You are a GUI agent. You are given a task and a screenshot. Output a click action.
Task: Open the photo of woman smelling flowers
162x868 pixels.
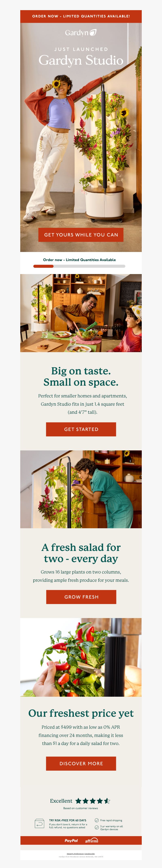(x=81, y=489)
